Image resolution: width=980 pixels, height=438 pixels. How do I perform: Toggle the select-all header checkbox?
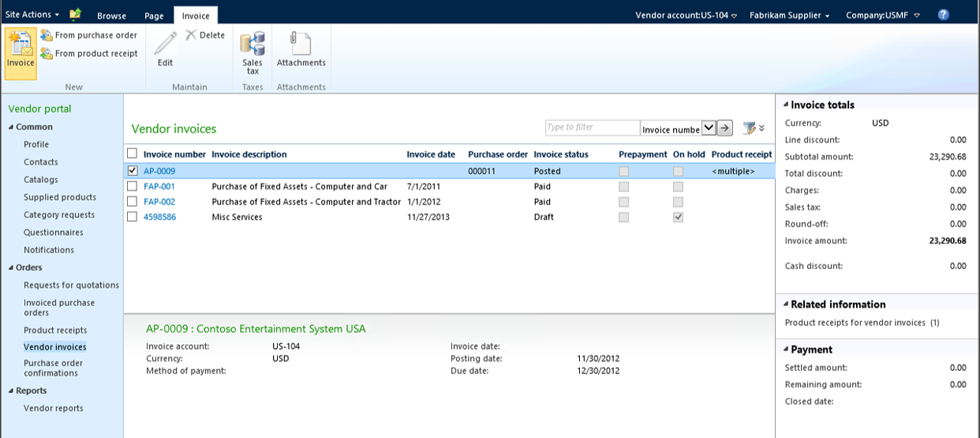133,154
